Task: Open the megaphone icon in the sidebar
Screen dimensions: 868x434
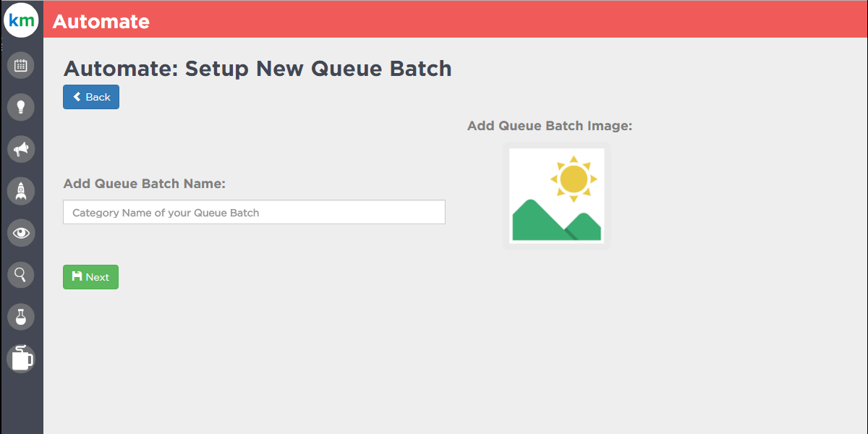Action: 21,149
